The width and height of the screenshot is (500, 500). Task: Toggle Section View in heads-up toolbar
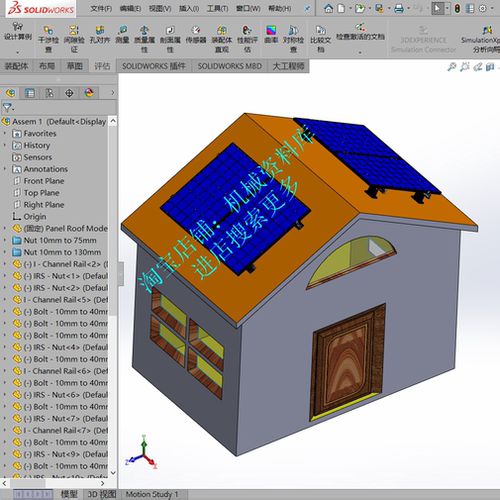tap(490, 67)
